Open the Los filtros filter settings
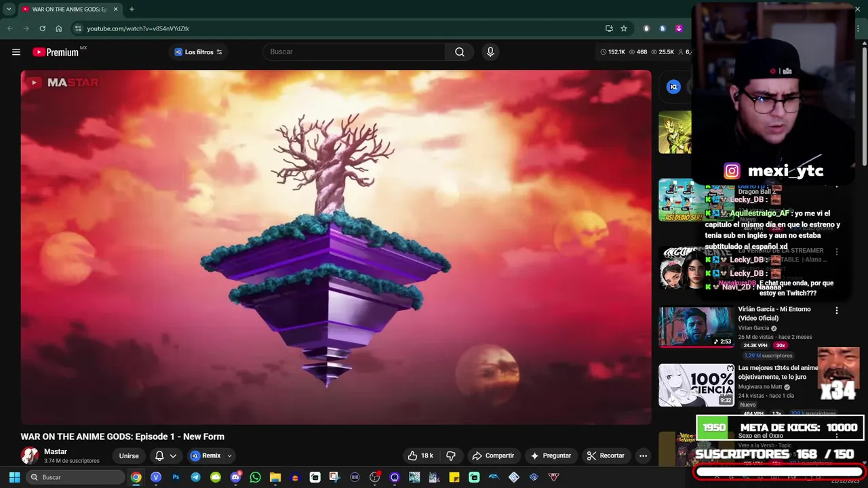 [x=199, y=52]
